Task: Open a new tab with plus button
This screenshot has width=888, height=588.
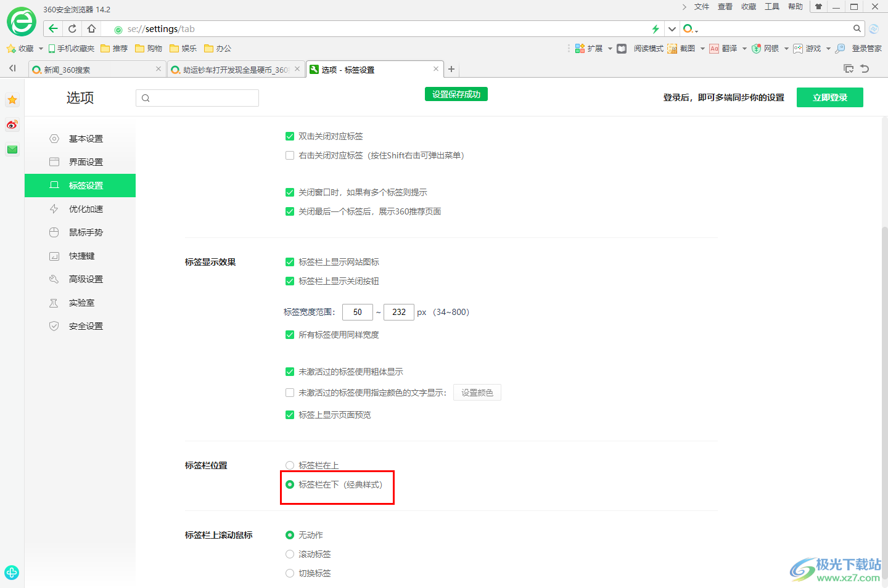Action: 451,69
